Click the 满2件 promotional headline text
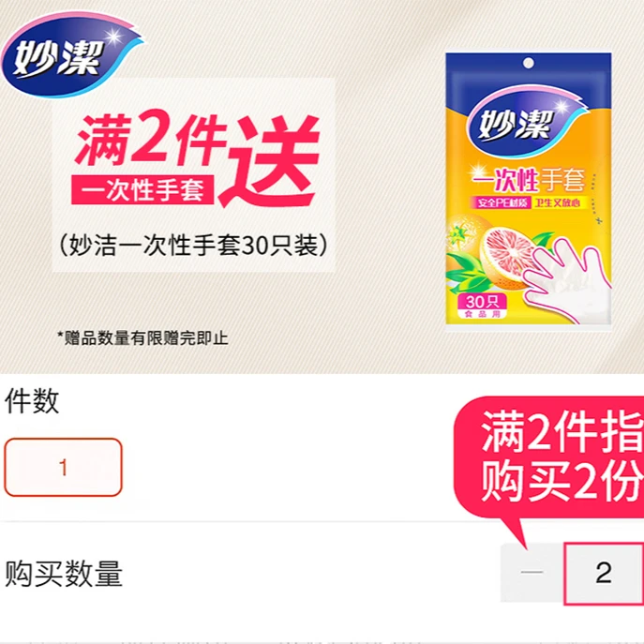 (151, 139)
